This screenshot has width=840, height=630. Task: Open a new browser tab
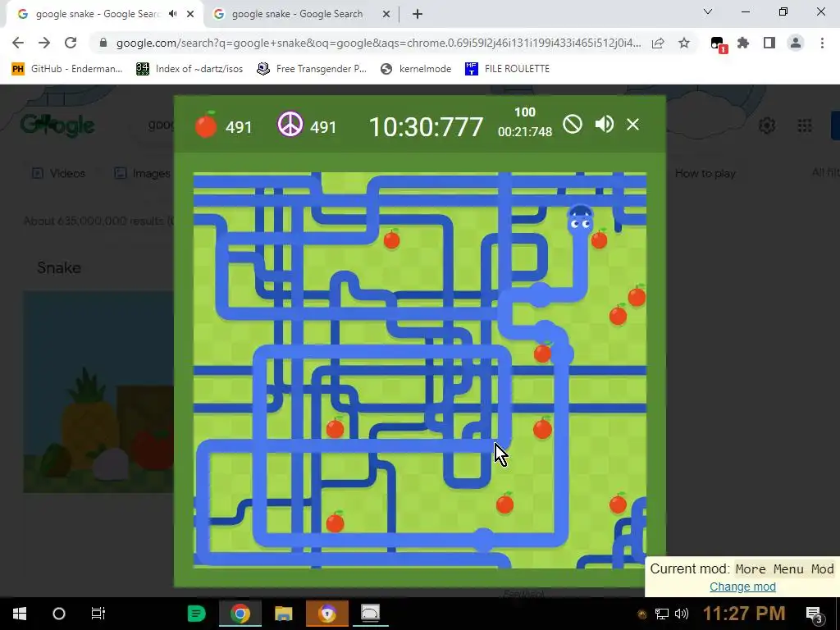[x=418, y=14]
